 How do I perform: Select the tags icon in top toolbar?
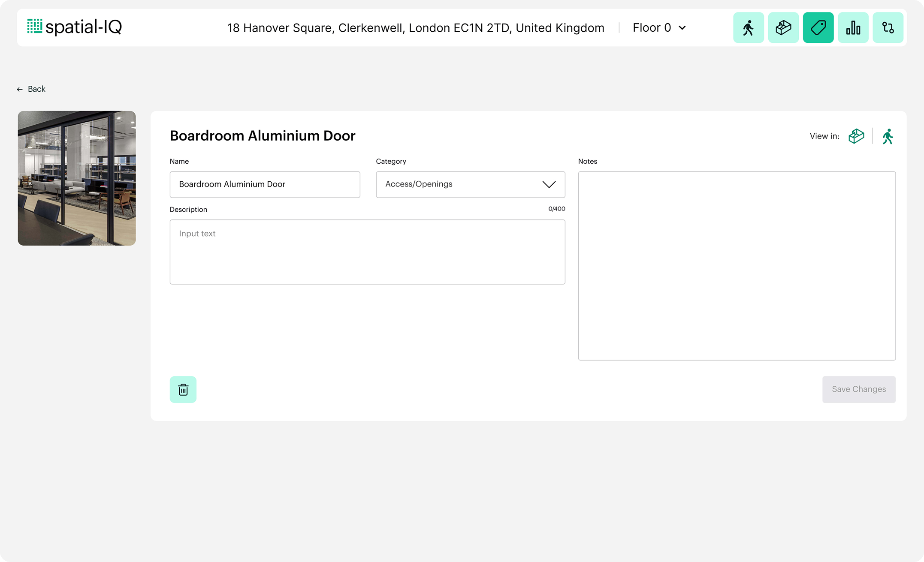[818, 28]
